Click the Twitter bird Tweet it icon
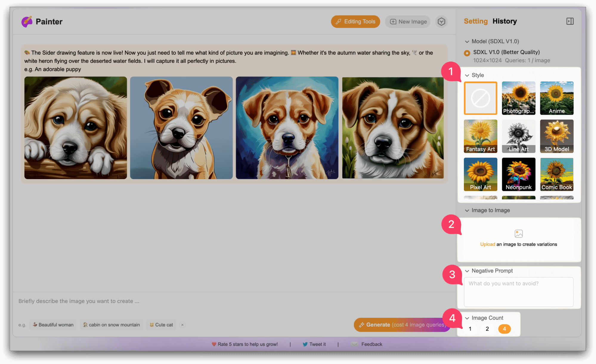 coord(305,344)
